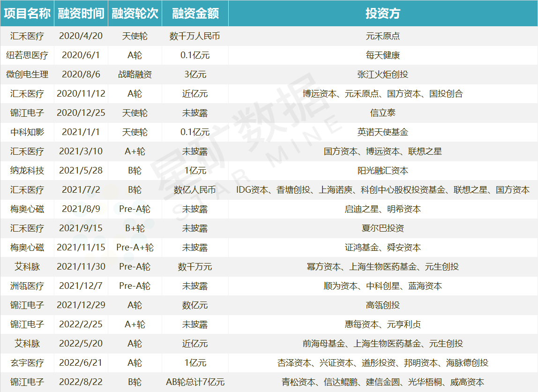Click the investor 张江火炬创投
Screen dimensions: 538x392
[x=382, y=74]
